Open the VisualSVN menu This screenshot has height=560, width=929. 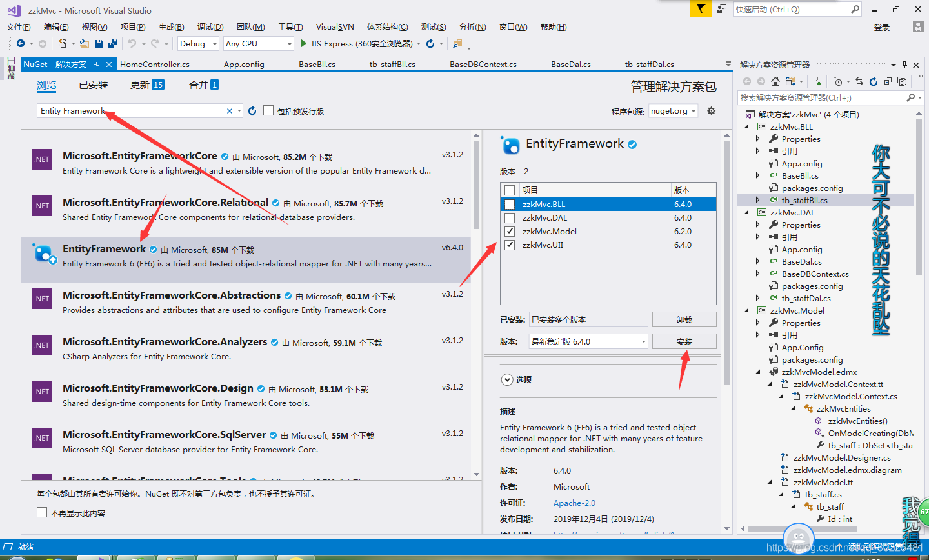[x=335, y=26]
